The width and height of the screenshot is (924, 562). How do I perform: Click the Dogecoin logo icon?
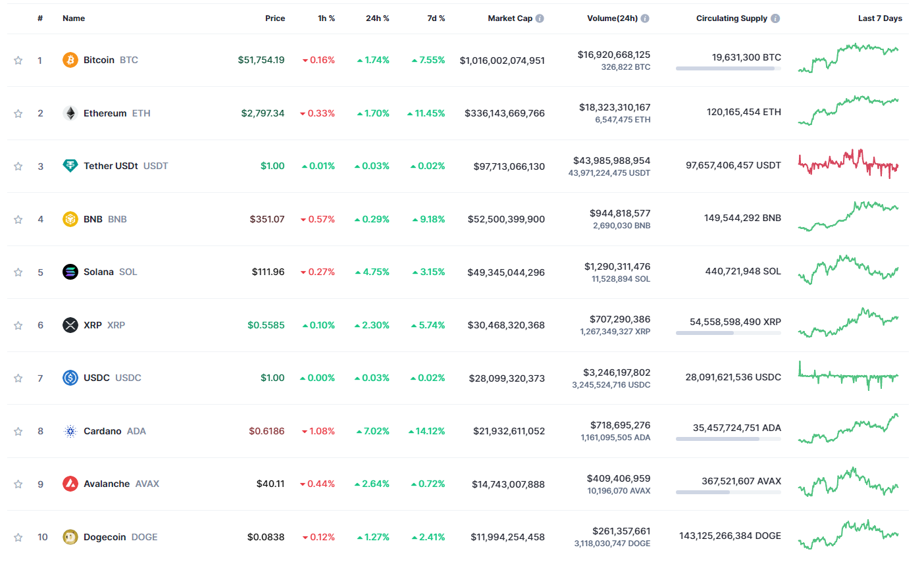coord(70,537)
